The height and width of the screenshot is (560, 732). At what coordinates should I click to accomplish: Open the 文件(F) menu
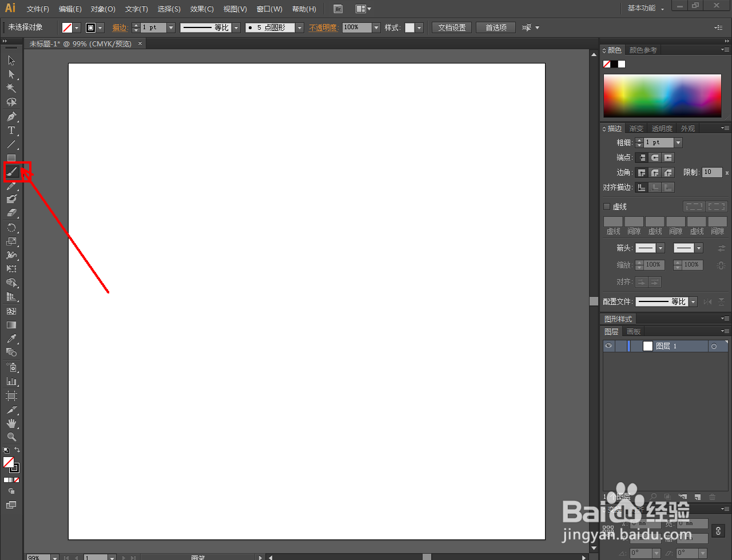click(x=38, y=9)
